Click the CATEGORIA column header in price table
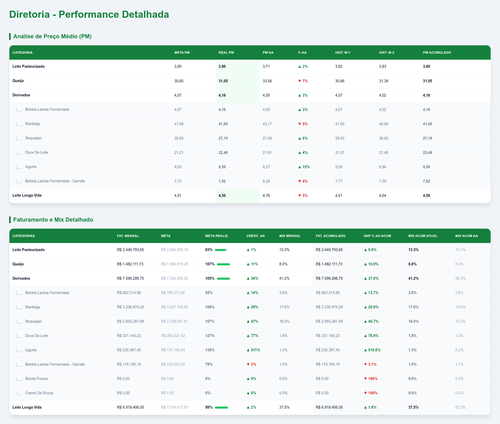Screen dimensions: 500x424 (22, 53)
